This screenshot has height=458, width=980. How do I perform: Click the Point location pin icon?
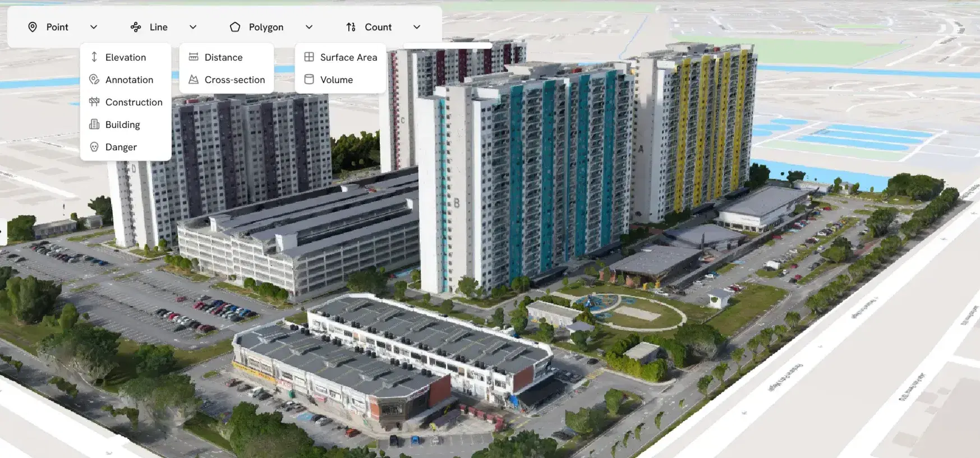coord(33,27)
